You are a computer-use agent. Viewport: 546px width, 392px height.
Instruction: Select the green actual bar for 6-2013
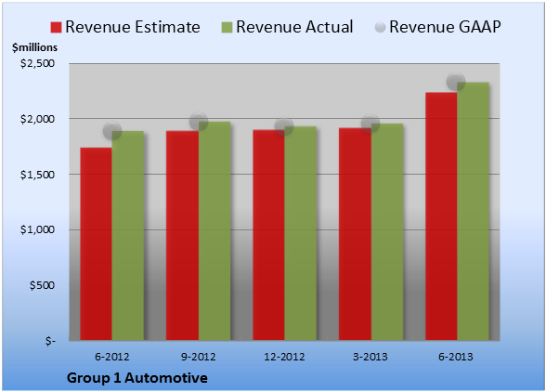click(474, 211)
